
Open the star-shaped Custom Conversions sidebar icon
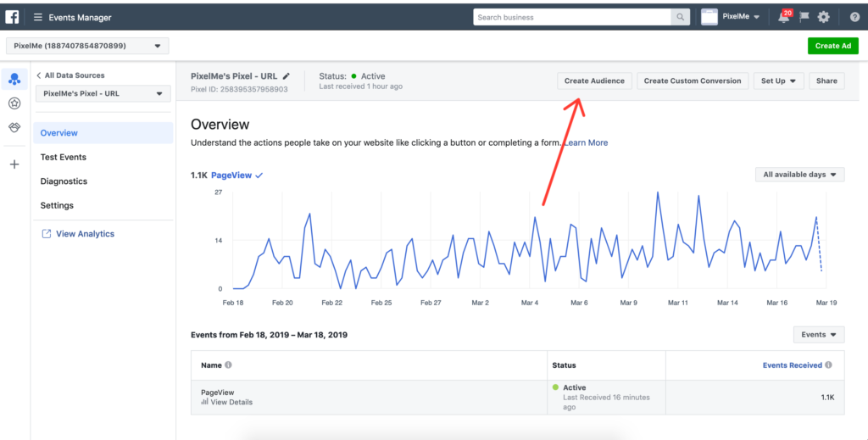pyautogui.click(x=14, y=103)
